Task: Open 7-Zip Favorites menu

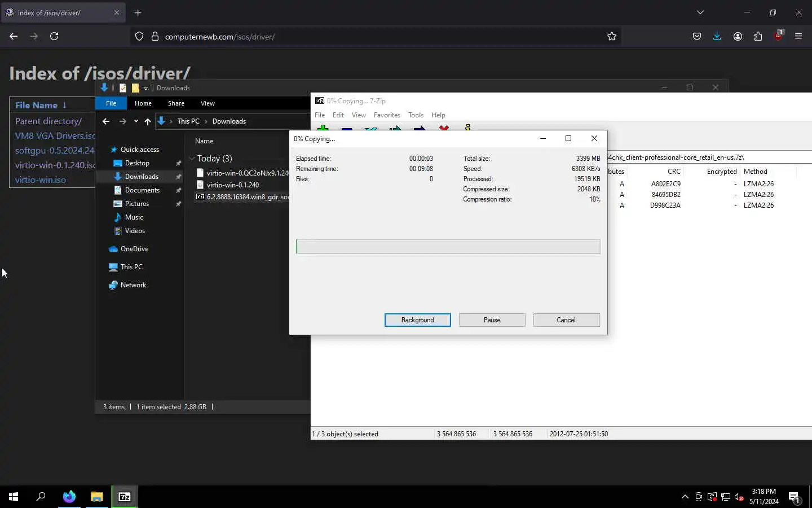Action: [x=387, y=115]
